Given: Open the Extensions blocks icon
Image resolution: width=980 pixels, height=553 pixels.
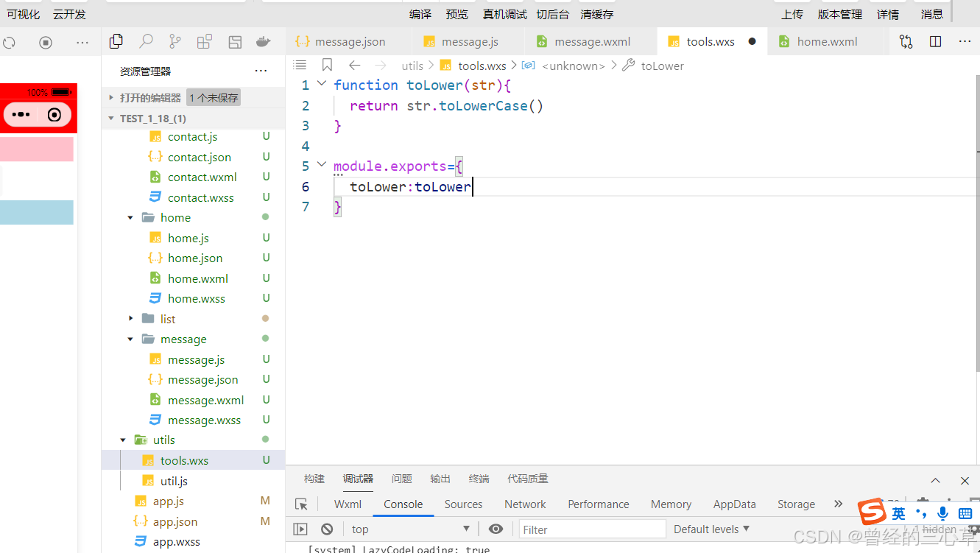Looking at the screenshot, I should tap(205, 41).
